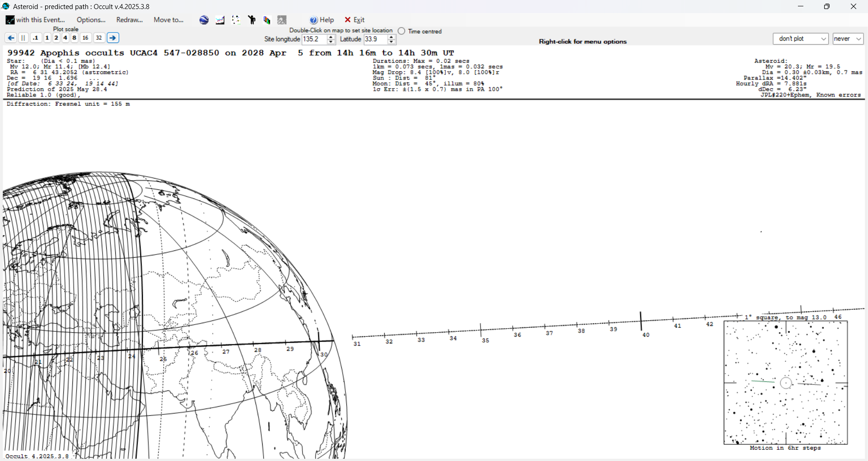Decrease Site longitude with down spinner
This screenshot has height=461, width=868.
tap(331, 42)
